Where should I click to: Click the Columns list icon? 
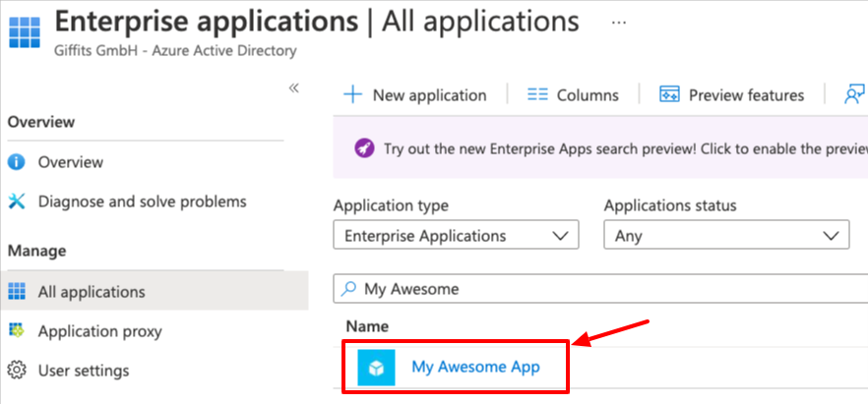click(537, 95)
